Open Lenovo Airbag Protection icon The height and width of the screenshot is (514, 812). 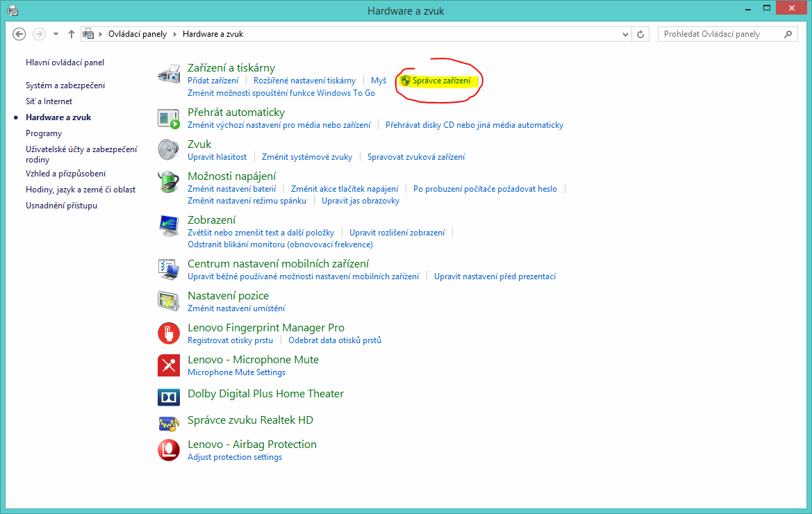point(169,450)
